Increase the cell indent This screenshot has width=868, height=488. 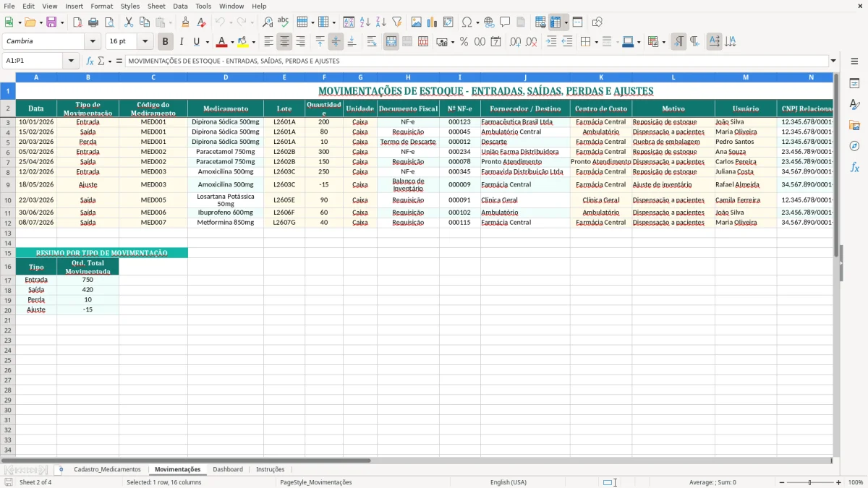point(551,42)
